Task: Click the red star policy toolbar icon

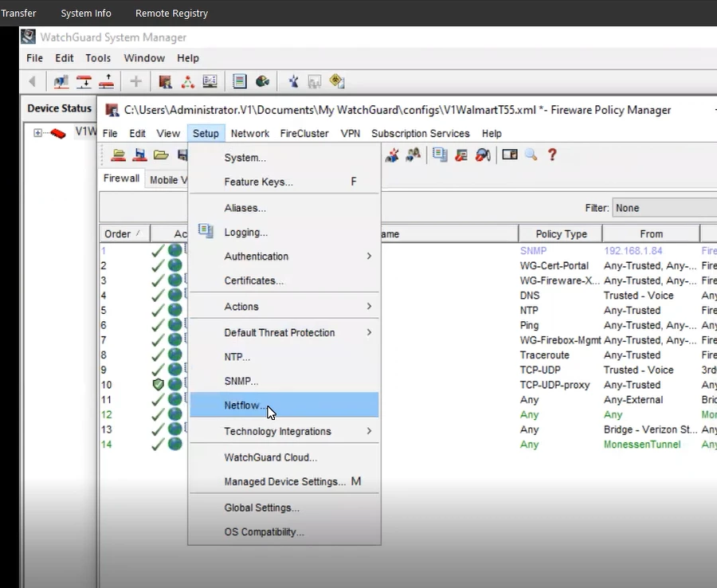Action: point(391,155)
